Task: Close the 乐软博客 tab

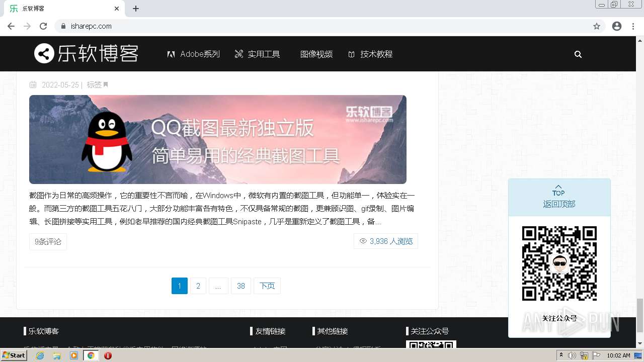Action: [117, 9]
